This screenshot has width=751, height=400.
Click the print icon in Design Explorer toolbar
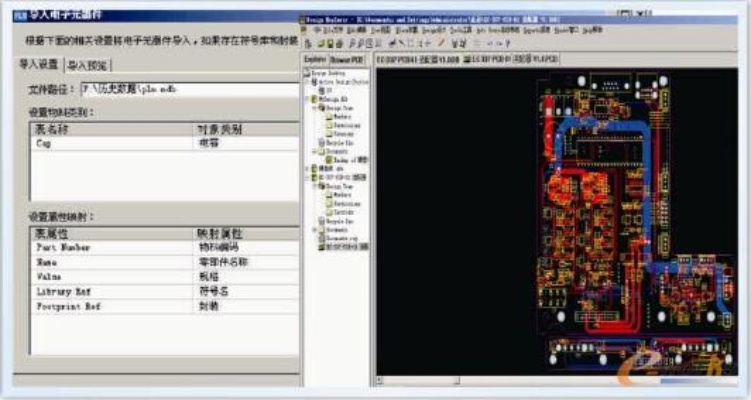(x=340, y=44)
